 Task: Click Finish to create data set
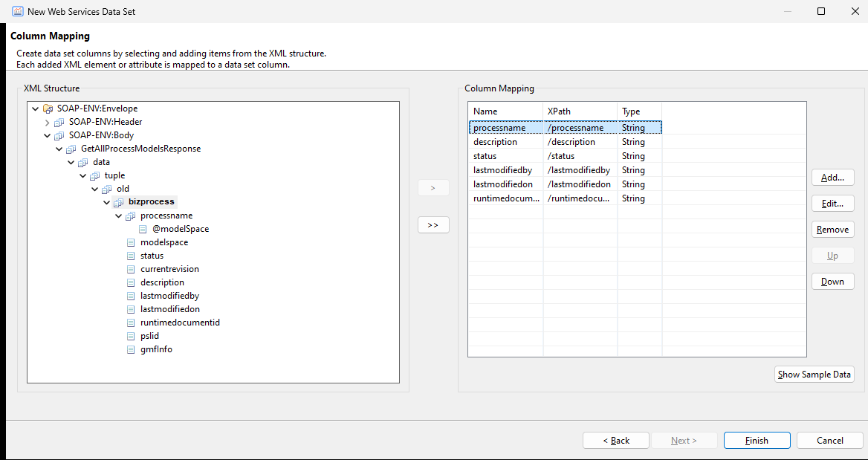click(757, 441)
